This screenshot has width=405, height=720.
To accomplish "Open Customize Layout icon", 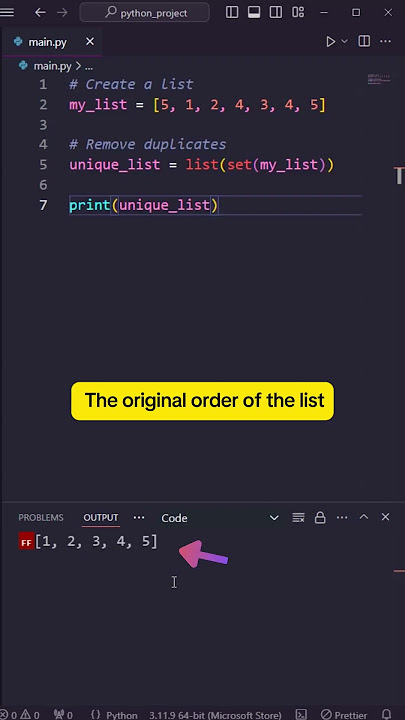I will coord(298,12).
